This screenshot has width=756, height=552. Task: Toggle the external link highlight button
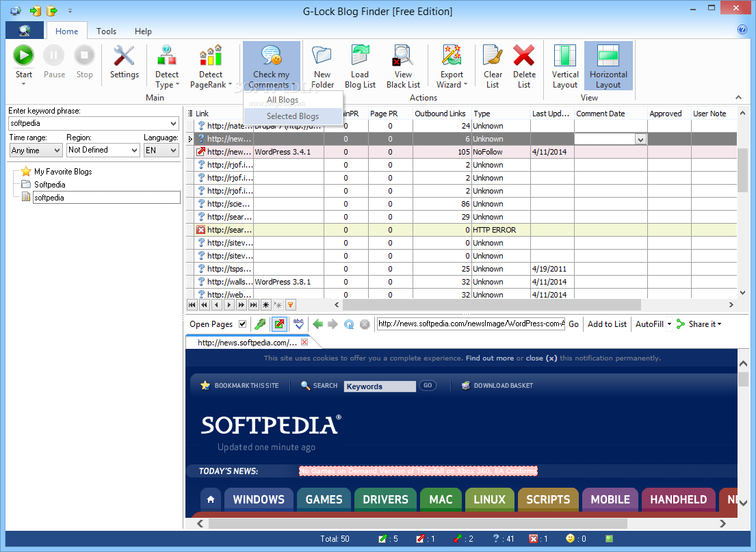[279, 324]
